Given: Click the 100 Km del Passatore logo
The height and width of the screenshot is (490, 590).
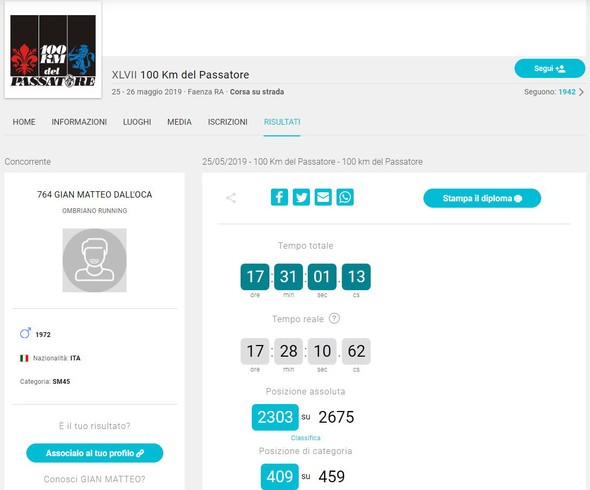Looking at the screenshot, I should (x=53, y=50).
